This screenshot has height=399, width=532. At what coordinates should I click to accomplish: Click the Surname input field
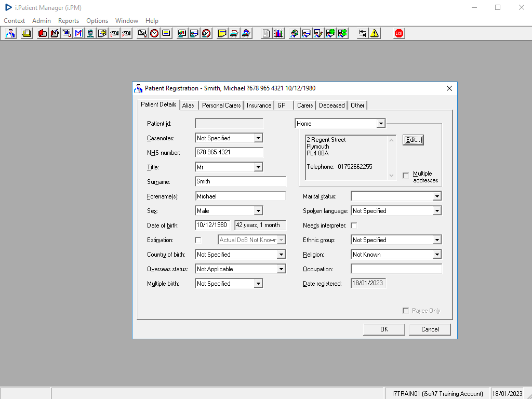tap(241, 181)
